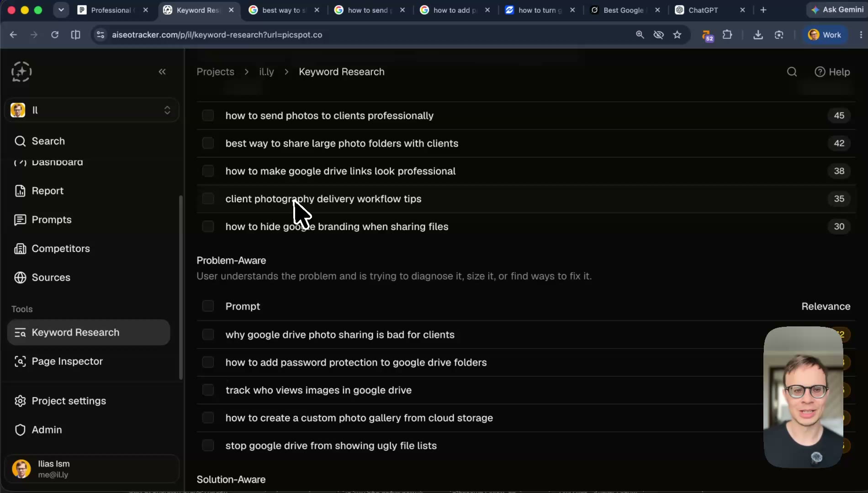The image size is (868, 493).
Task: Switch to the 'how to turn g' tab
Action: coord(540,10)
